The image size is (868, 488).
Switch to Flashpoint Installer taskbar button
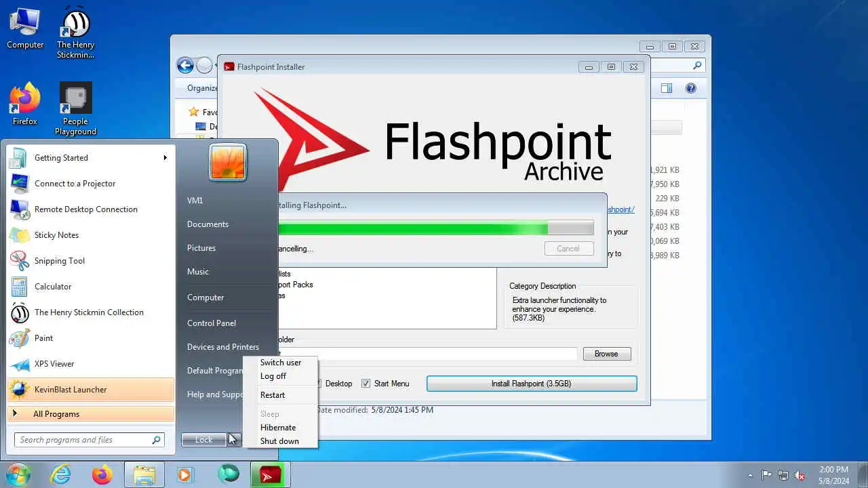[271, 474]
